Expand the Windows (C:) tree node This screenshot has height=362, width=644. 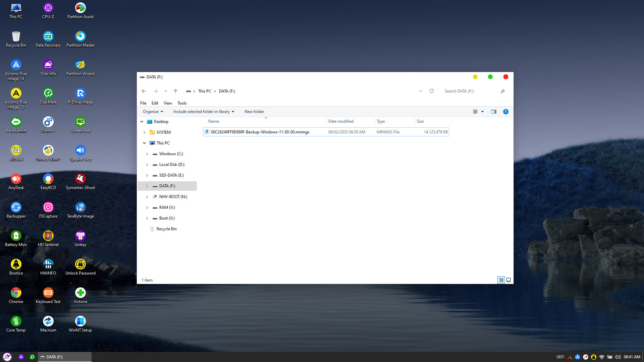[147, 154]
